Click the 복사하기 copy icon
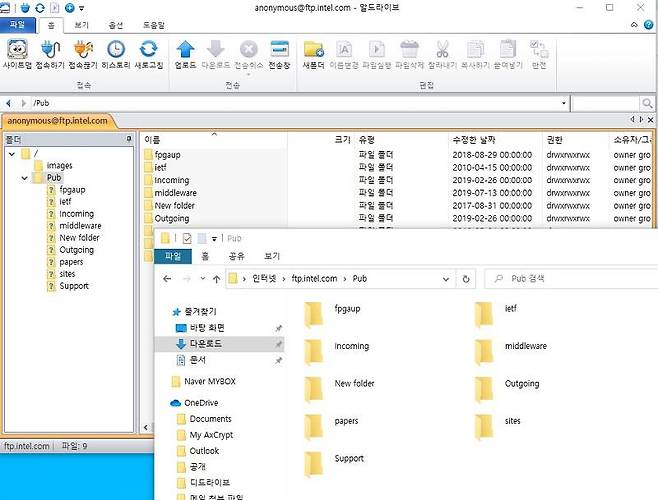The width and height of the screenshot is (658, 500). coord(475,54)
